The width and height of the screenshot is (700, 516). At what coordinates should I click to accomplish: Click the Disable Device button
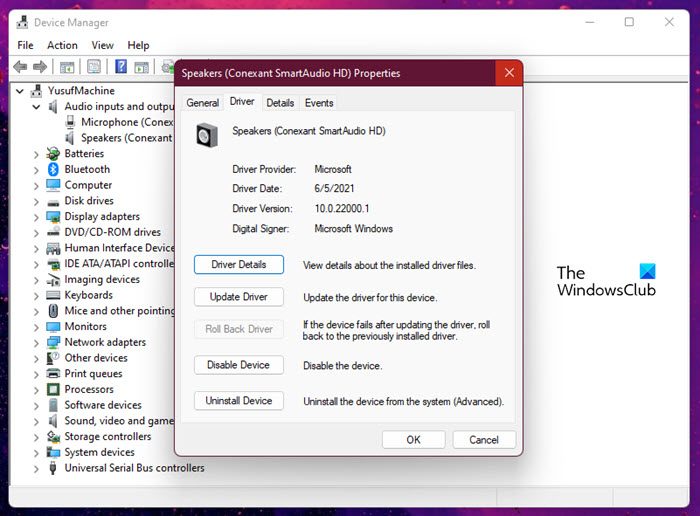[x=239, y=365]
